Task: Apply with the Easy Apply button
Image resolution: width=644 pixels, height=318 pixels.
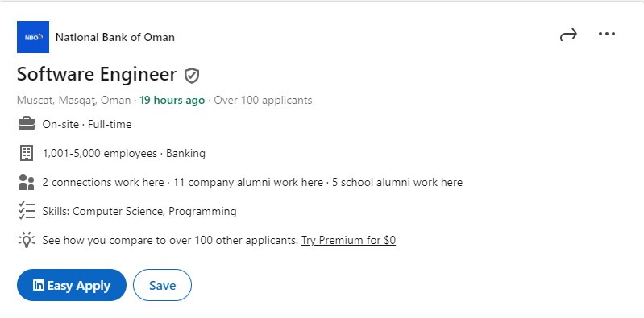Action: 72,285
